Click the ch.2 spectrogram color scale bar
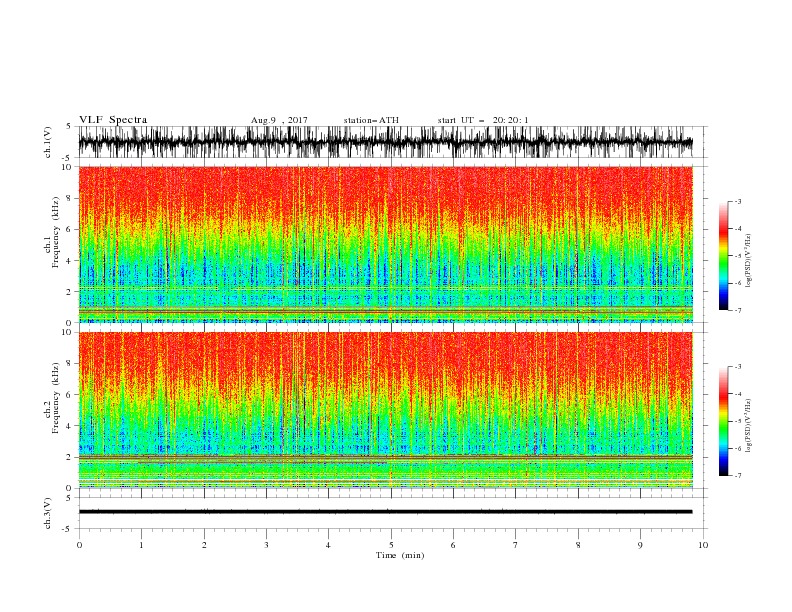792x612 pixels. (723, 421)
